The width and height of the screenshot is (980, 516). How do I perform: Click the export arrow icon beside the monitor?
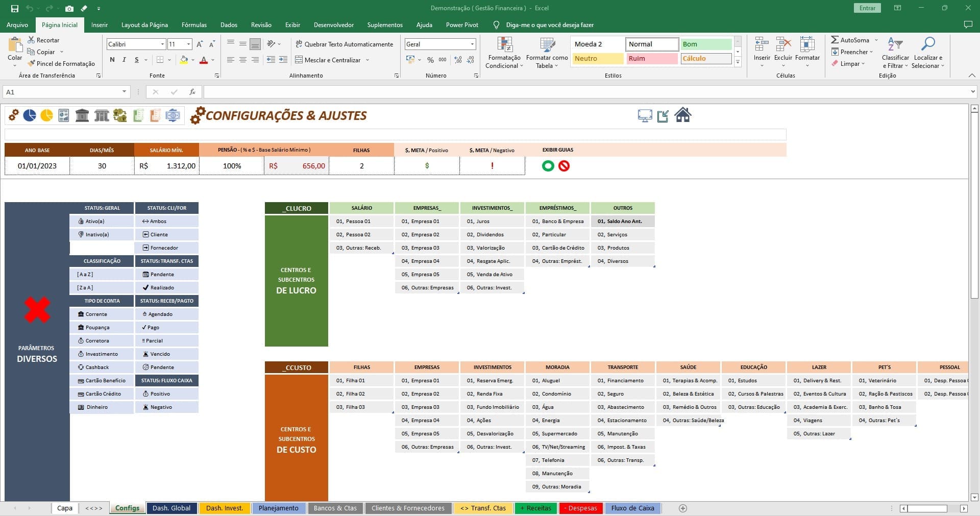(663, 116)
